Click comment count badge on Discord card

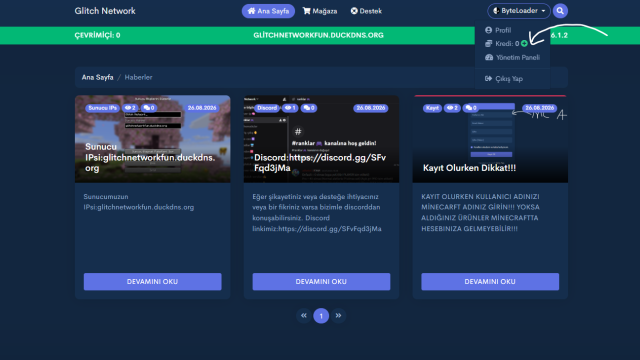[x=309, y=108]
